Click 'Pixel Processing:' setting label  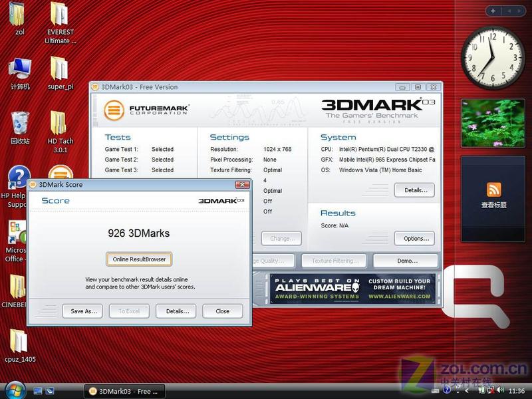tap(231, 160)
